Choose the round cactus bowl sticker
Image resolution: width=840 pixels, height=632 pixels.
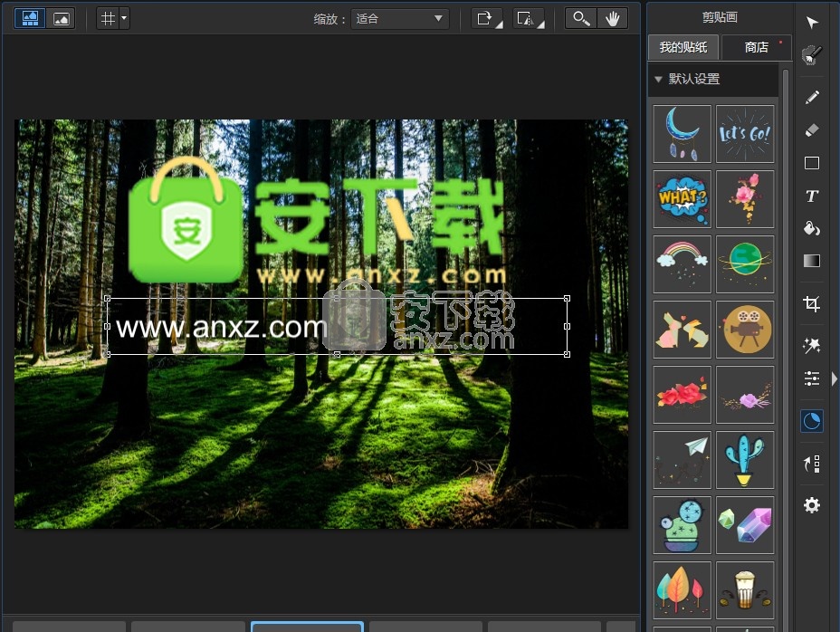coord(682,525)
